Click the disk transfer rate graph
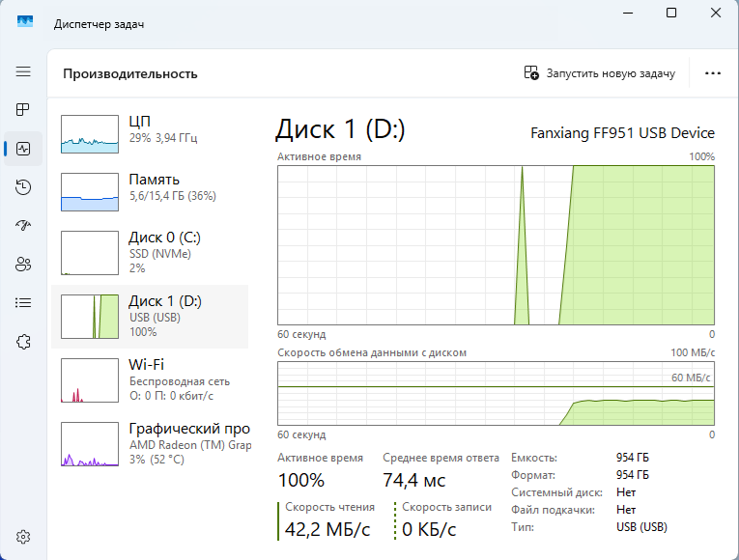The width and height of the screenshot is (739, 560). [496, 392]
